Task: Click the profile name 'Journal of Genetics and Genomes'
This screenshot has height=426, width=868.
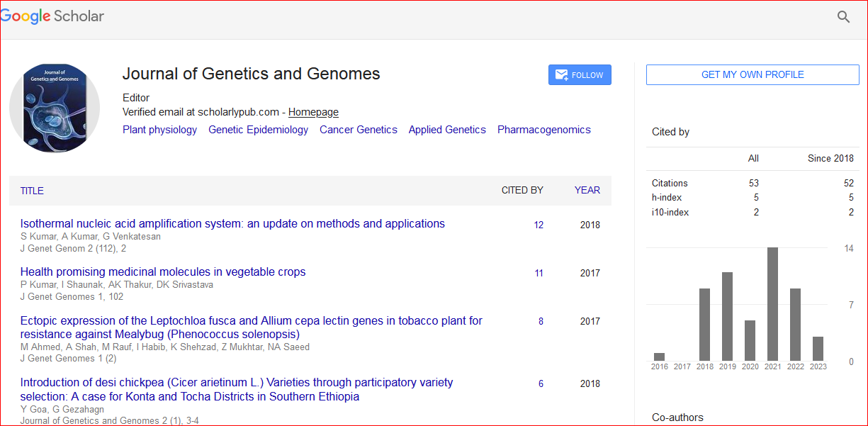Action: click(252, 74)
